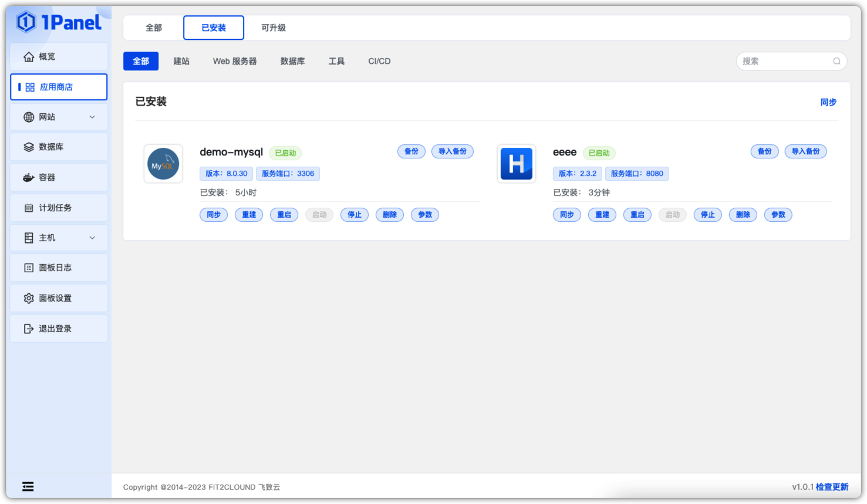
Task: Open the 计划任务 scheduled tasks page
Action: (x=53, y=207)
